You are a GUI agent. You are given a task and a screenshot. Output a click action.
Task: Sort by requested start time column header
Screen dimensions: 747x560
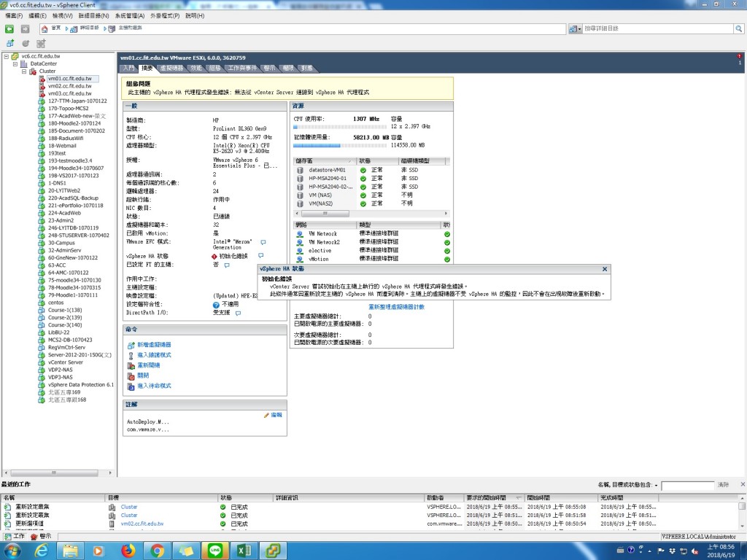(494, 497)
